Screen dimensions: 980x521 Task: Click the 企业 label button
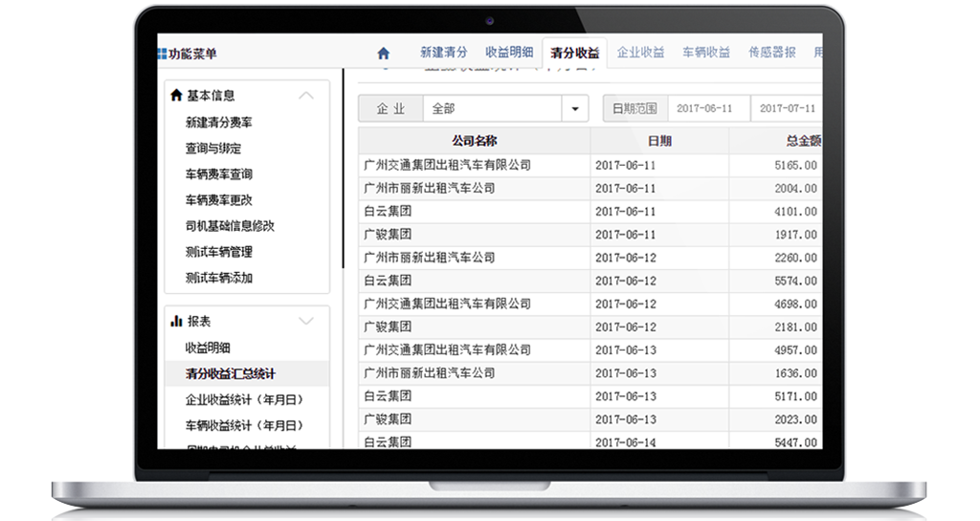pyautogui.click(x=391, y=109)
